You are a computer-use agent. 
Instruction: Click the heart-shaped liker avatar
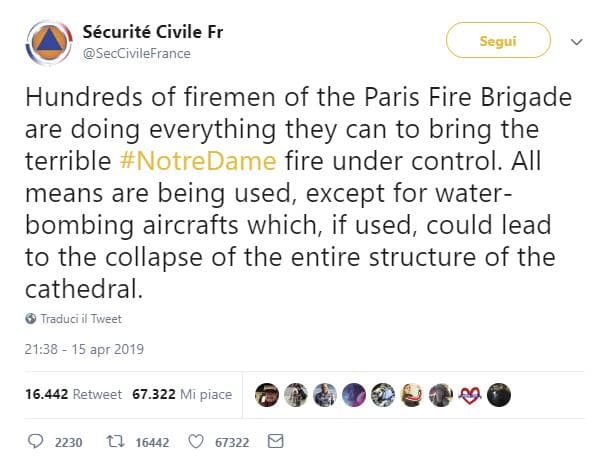point(470,395)
